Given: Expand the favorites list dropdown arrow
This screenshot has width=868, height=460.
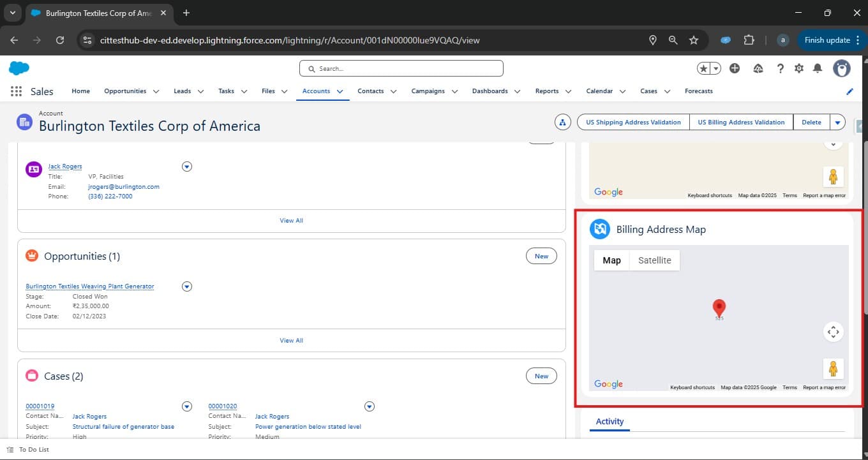Looking at the screenshot, I should pos(716,68).
